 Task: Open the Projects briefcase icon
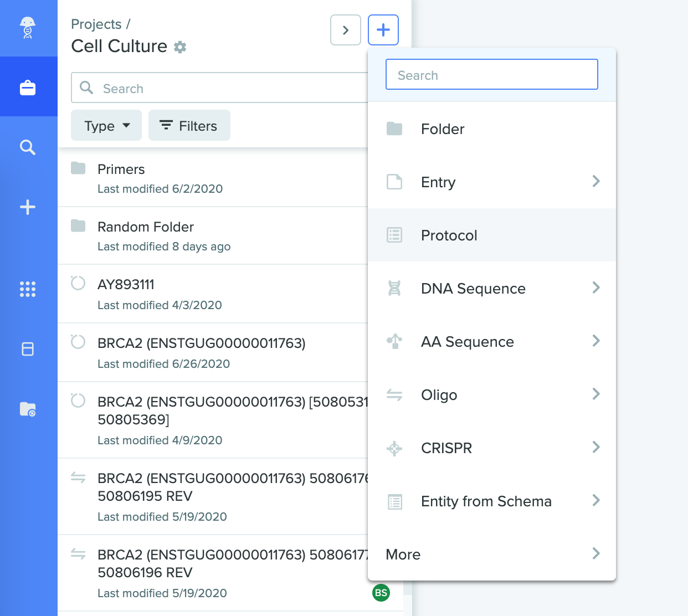[x=28, y=88]
